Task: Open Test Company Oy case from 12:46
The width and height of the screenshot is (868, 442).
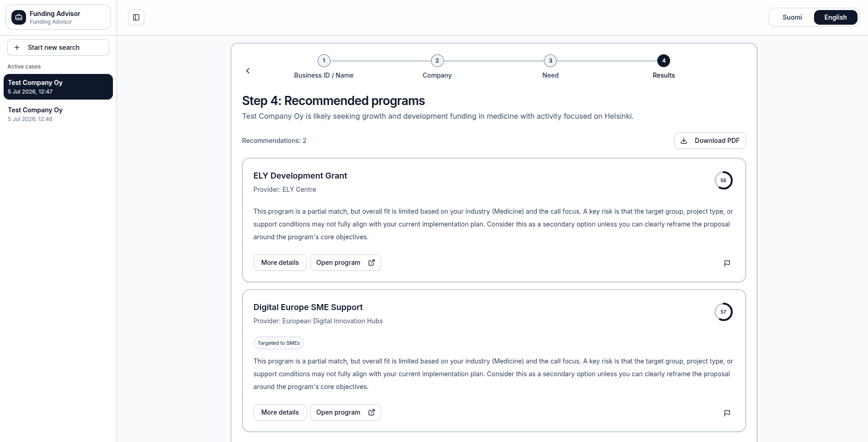Action: click(58, 114)
